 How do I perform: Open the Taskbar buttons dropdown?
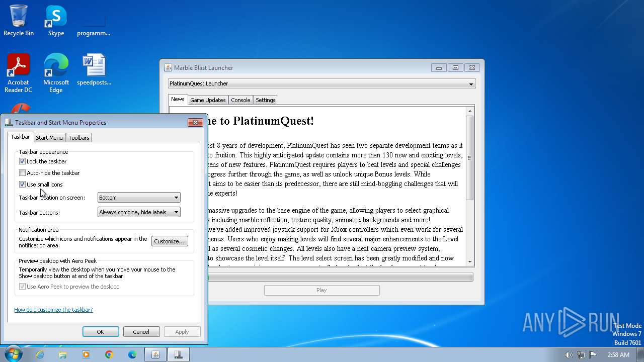[139, 212]
